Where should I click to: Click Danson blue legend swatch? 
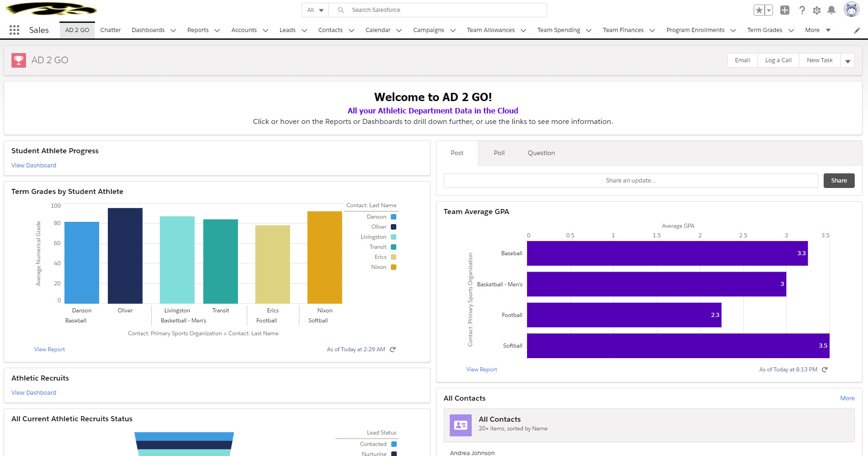(x=394, y=217)
